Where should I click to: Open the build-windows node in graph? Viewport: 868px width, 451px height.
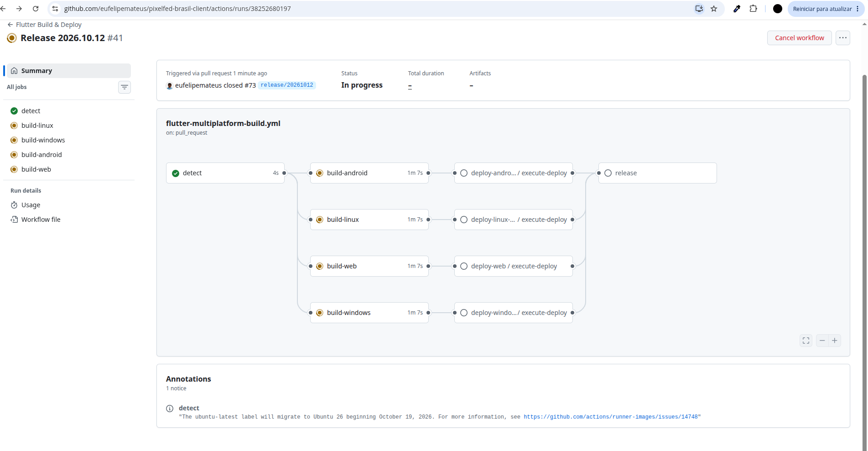369,313
